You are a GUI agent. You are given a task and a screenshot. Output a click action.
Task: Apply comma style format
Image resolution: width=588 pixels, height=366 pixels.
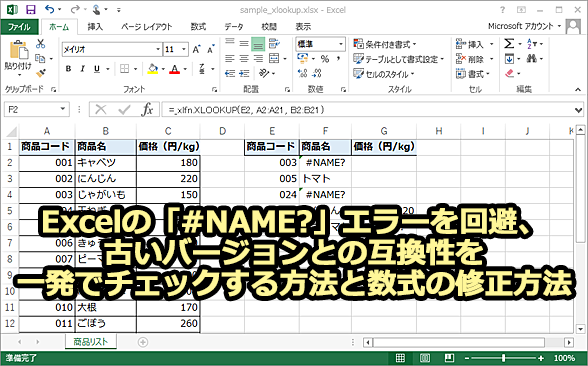click(338, 59)
